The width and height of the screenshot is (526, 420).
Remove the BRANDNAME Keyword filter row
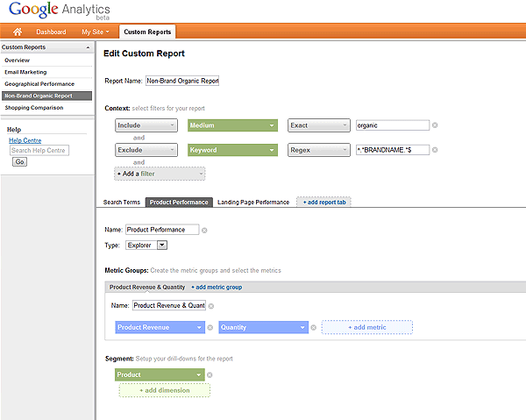[435, 150]
